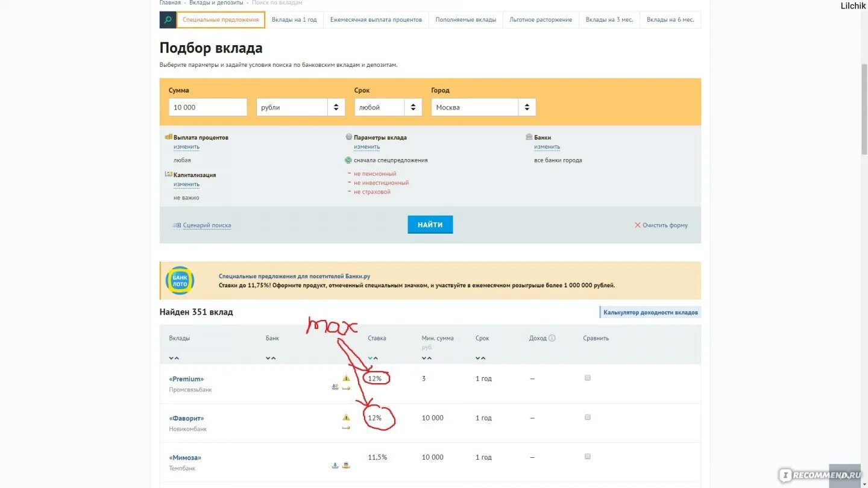868x488 pixels.
Task: Select the Специальные предложения tab
Action: point(221,20)
